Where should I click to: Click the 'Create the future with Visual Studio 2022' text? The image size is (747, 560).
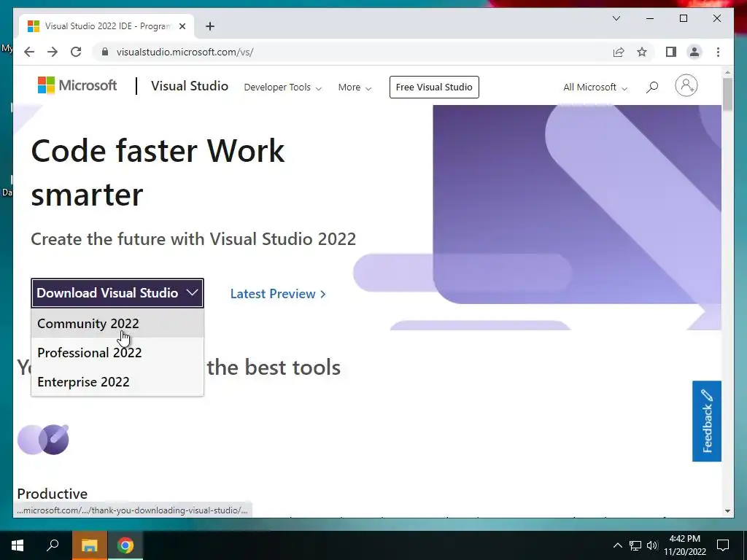coord(193,238)
